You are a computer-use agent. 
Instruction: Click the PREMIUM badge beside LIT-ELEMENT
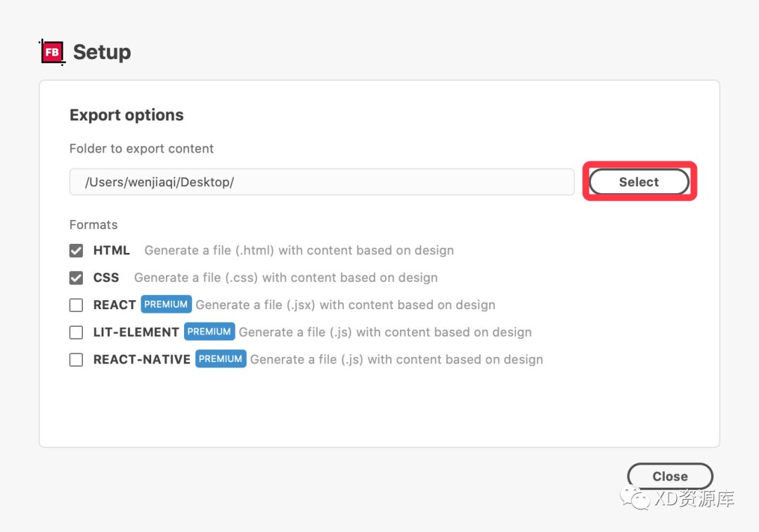[x=209, y=332]
